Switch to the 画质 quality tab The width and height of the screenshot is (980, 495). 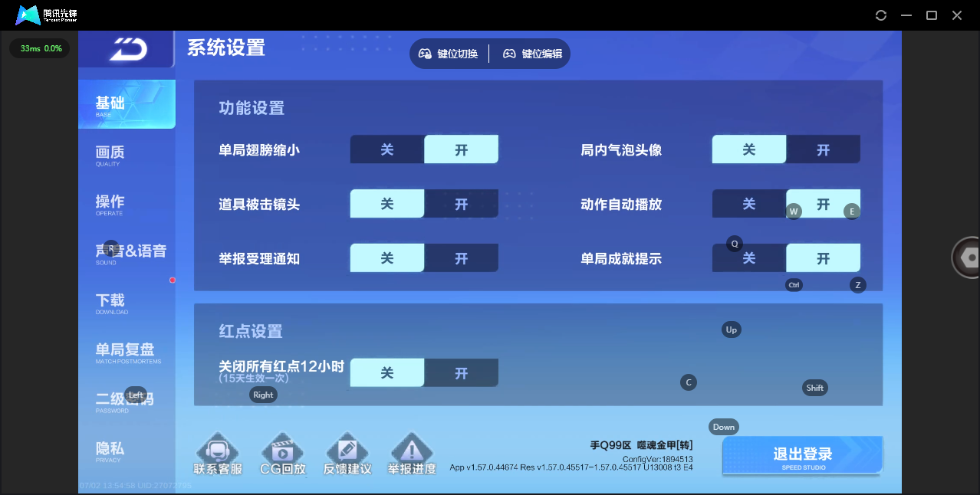pyautogui.click(x=127, y=154)
